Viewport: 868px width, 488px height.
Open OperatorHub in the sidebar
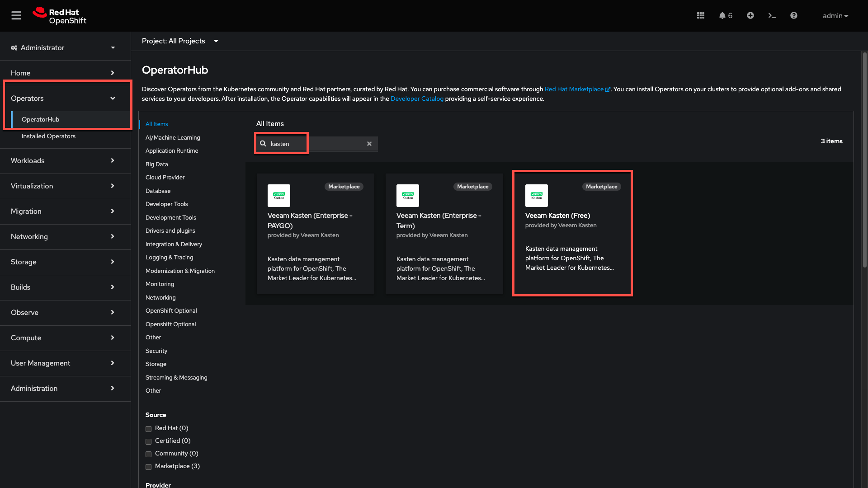(71, 119)
